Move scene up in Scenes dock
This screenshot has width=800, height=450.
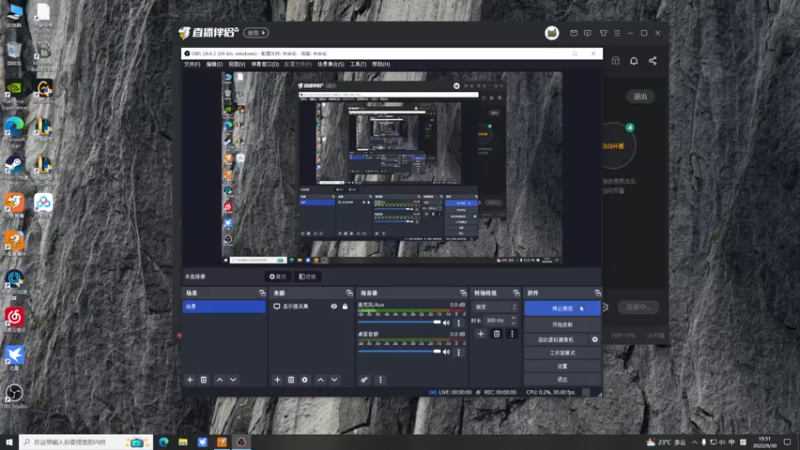point(219,380)
